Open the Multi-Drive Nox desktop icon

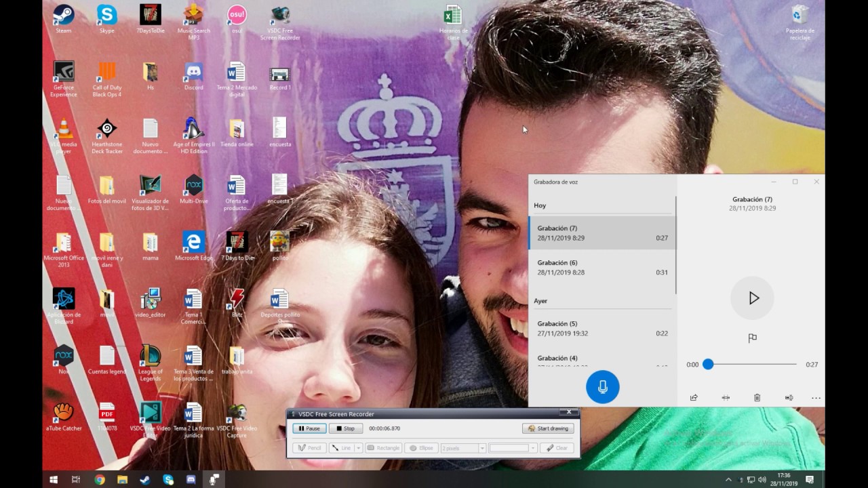(194, 189)
